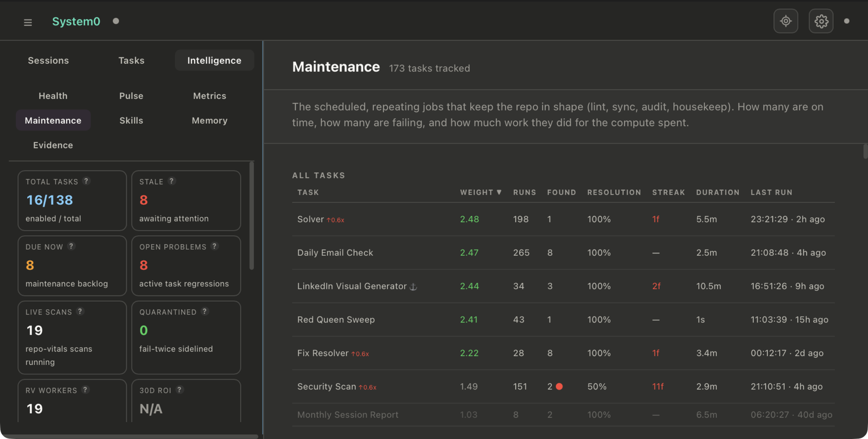This screenshot has height=439, width=868.
Task: Click the Streak column header
Action: [668, 192]
